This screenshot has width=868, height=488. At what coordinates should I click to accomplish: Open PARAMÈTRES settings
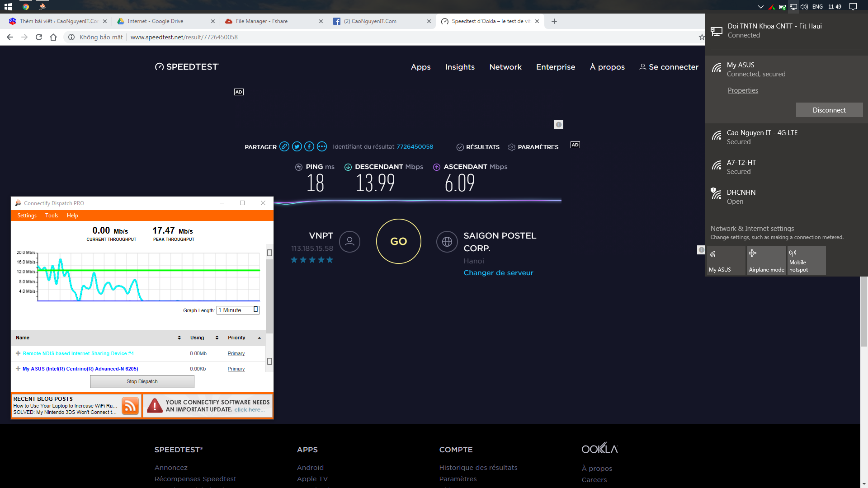(533, 147)
